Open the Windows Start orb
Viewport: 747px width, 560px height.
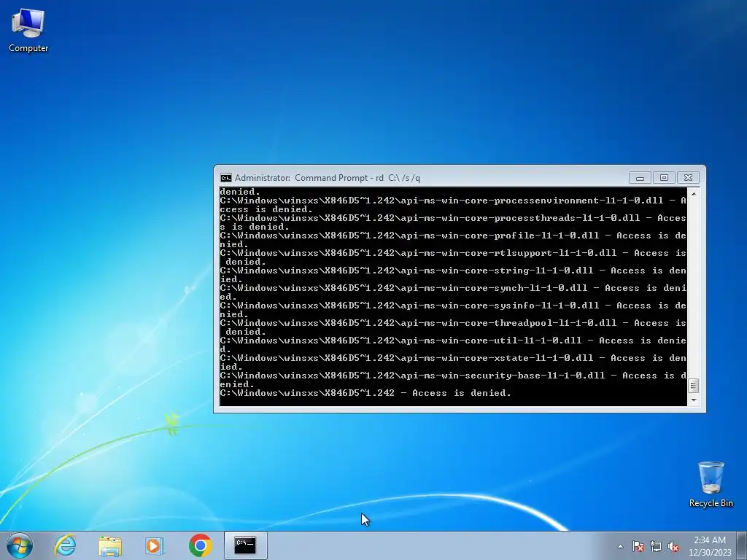[x=20, y=545]
